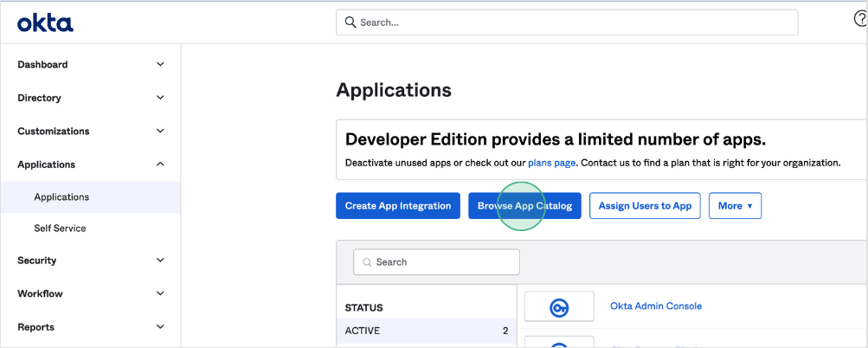Open the Okta Admin Console link
This screenshot has height=348, width=868.
click(x=656, y=306)
